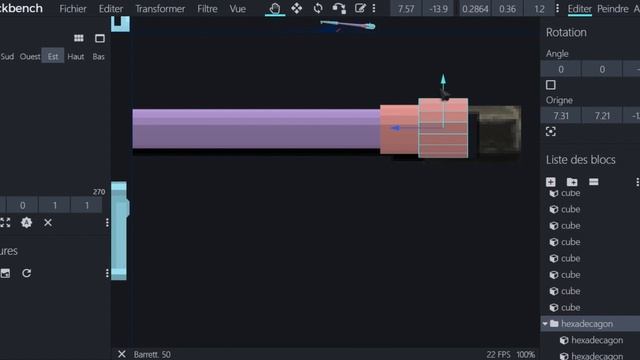This screenshot has width=640, height=360.
Task: Select the Est view side
Action: coord(53,56)
